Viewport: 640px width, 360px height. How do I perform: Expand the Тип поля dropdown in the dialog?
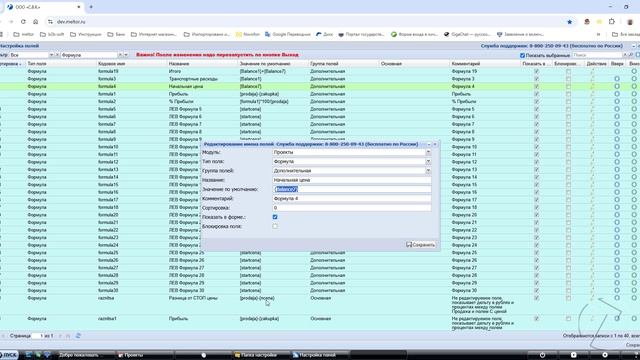[x=428, y=161]
